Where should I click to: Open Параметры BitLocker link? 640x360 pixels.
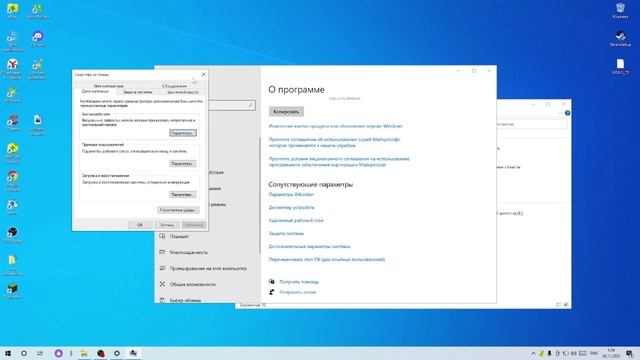(291, 194)
